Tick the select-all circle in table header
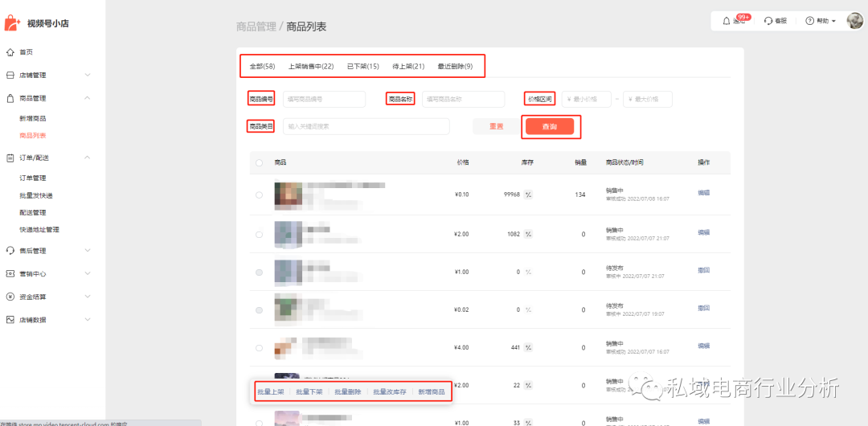 point(259,163)
